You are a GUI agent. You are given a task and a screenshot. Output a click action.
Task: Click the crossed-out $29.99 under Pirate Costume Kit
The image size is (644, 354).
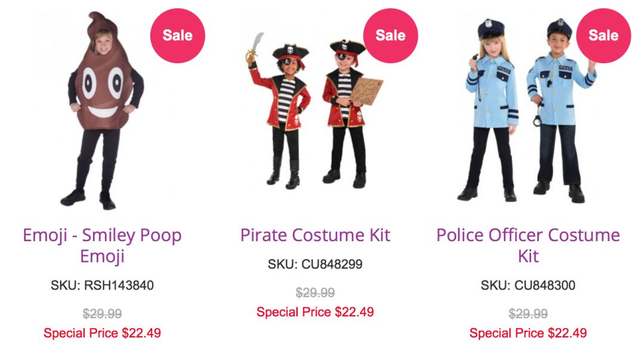point(315,293)
